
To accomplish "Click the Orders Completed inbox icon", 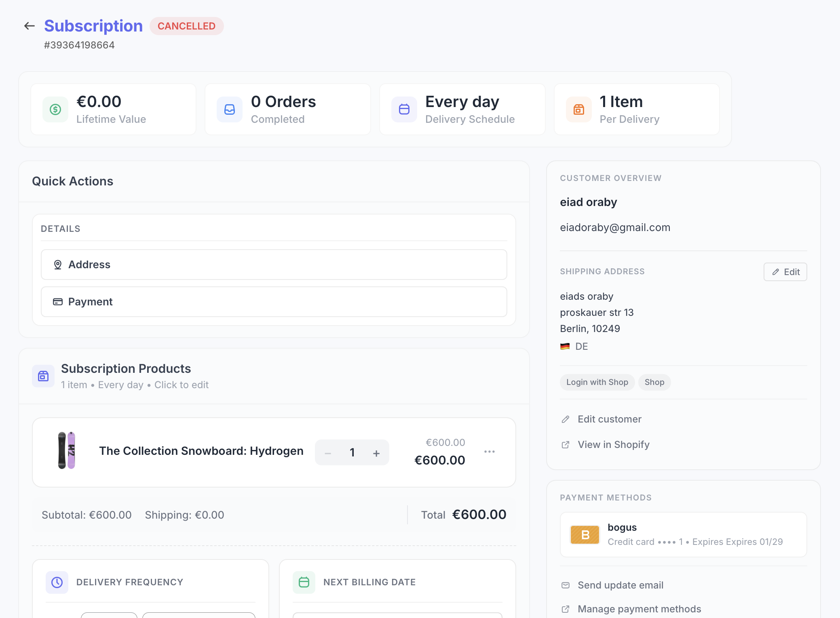I will coord(230,109).
